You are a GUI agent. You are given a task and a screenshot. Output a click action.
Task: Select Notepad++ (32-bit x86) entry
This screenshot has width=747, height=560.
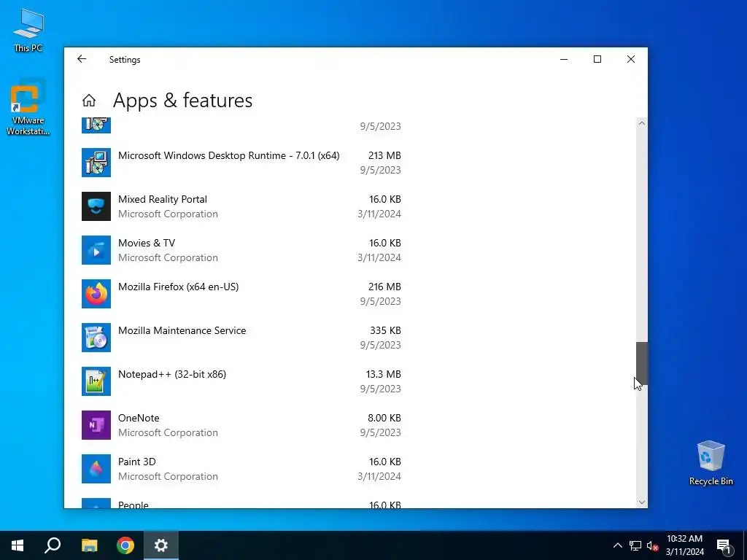(x=241, y=381)
